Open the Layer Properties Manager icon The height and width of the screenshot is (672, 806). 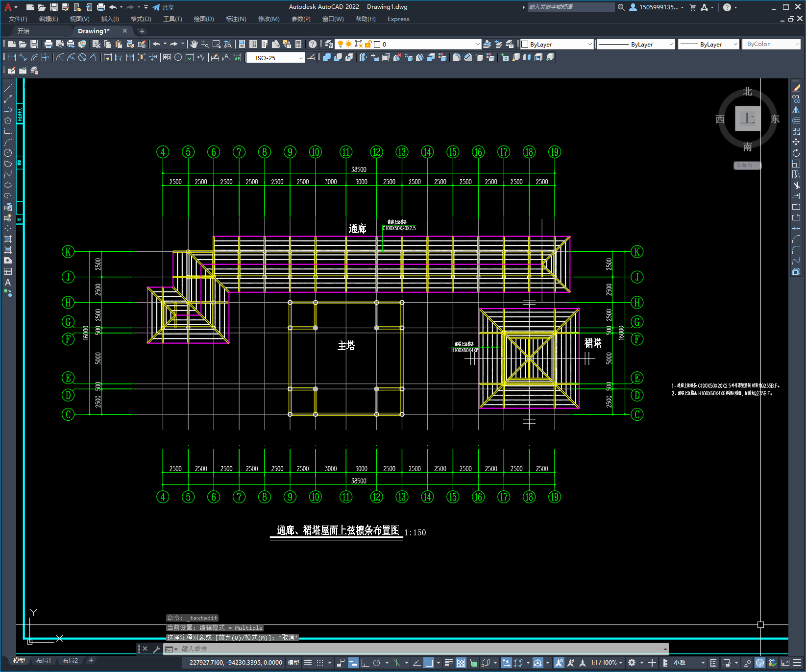[x=329, y=44]
